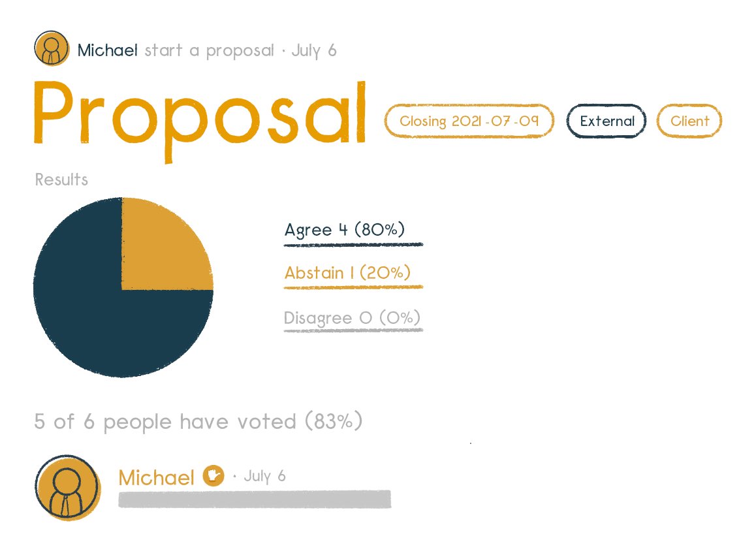Click the July 6 timestamp on Michael's comment
The image size is (756, 555).
(x=264, y=476)
